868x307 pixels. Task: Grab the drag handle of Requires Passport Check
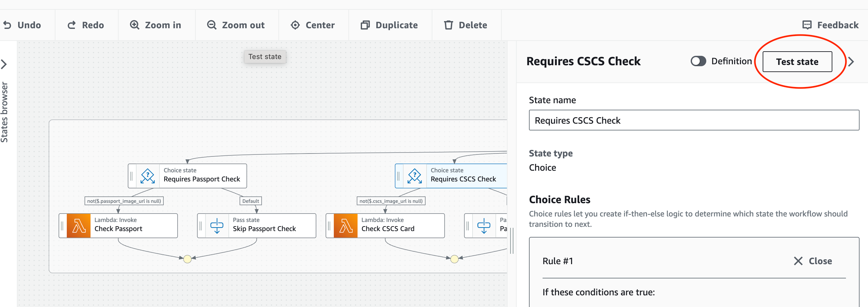(x=132, y=176)
